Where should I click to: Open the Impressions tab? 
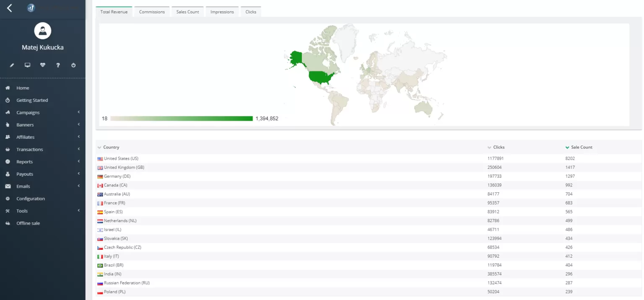[x=222, y=12]
